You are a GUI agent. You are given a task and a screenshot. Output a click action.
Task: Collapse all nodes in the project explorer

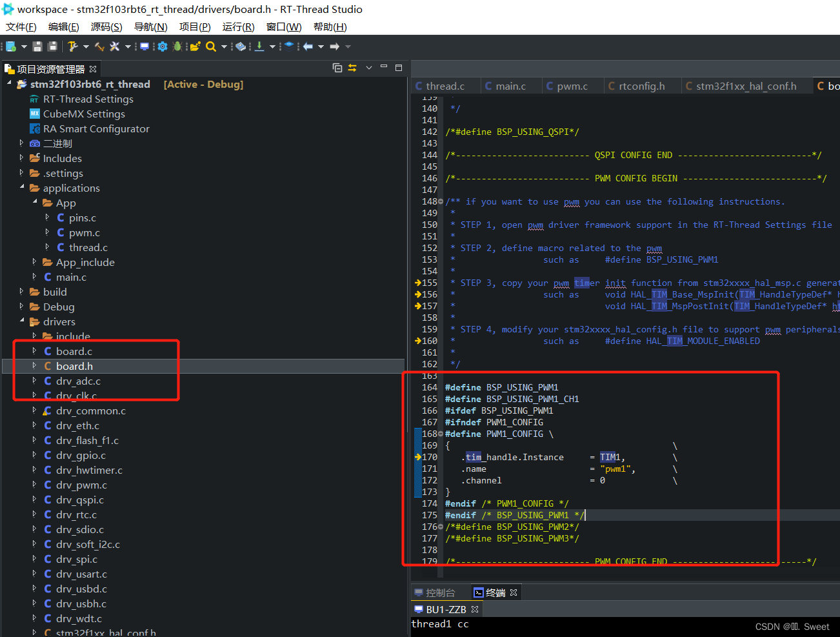point(337,68)
